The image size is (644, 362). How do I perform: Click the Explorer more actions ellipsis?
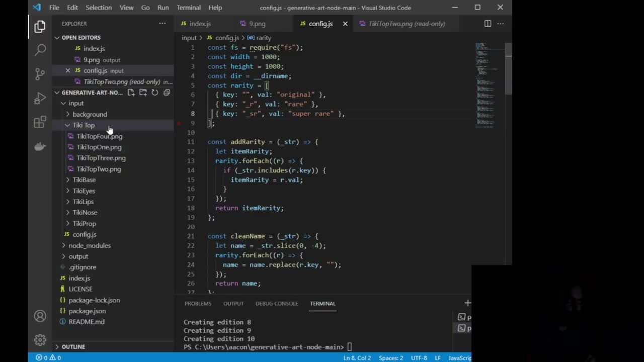coord(162,24)
